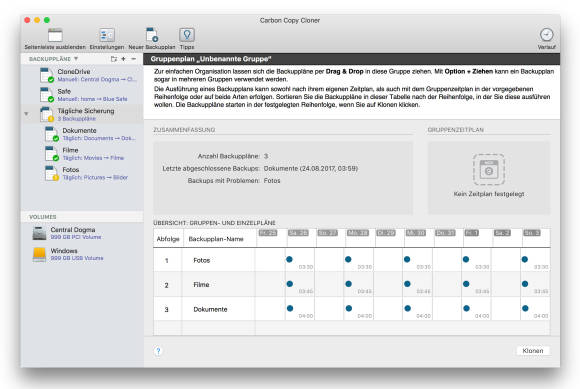This screenshot has height=389, width=580.
Task: Set a group schedule via schedule icon
Action: point(489,169)
